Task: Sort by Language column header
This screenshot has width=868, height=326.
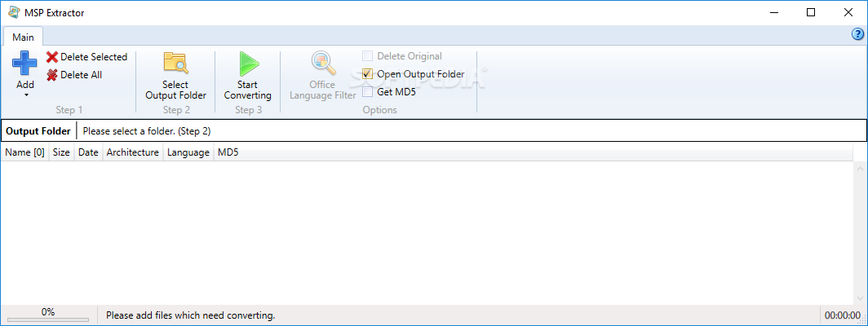Action: click(188, 152)
